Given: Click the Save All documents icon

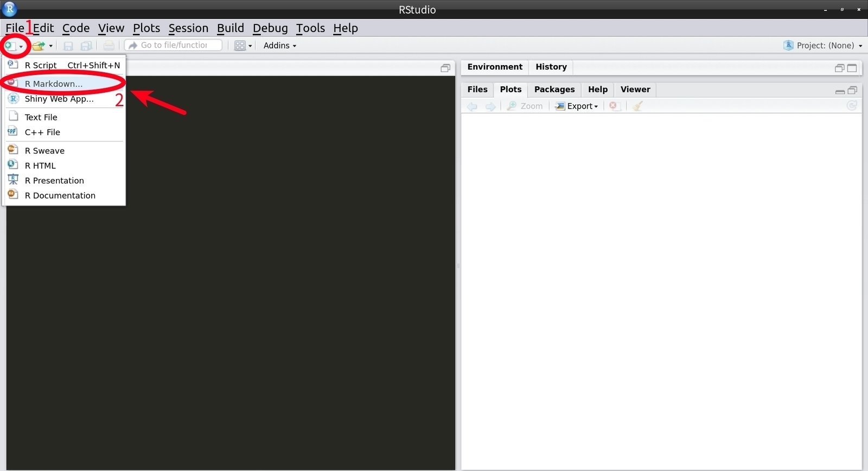Looking at the screenshot, I should 86,46.
